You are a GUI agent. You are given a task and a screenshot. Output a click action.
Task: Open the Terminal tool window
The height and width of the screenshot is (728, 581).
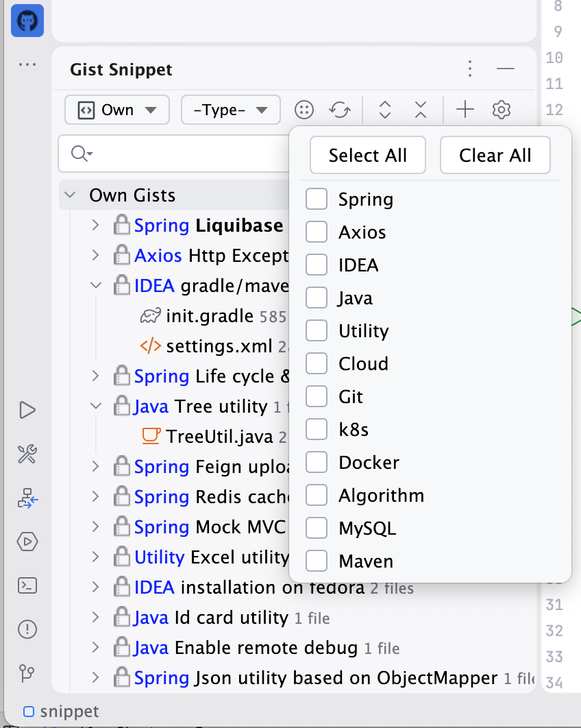tap(27, 585)
